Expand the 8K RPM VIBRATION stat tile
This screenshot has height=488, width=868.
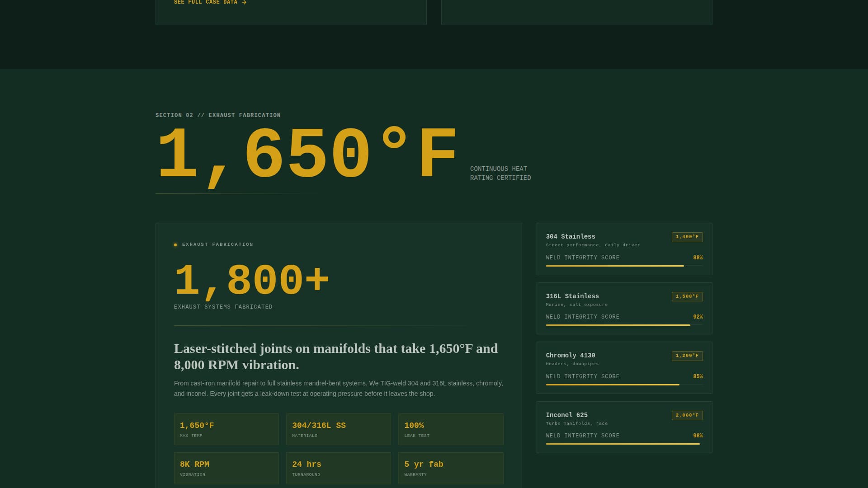point(226,468)
